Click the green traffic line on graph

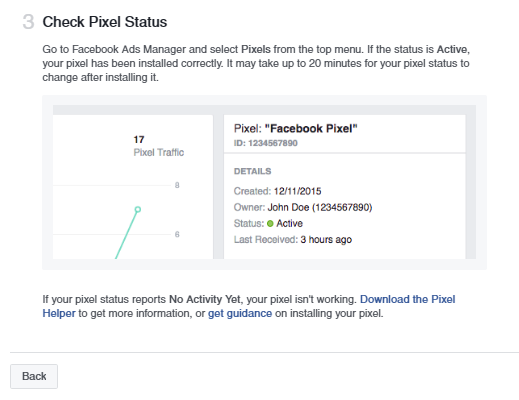coord(126,235)
